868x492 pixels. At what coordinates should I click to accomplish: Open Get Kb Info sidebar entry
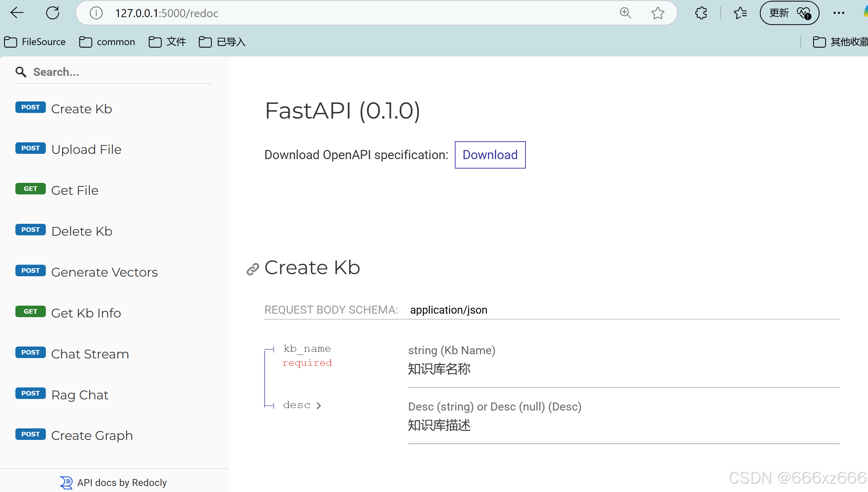[86, 313]
